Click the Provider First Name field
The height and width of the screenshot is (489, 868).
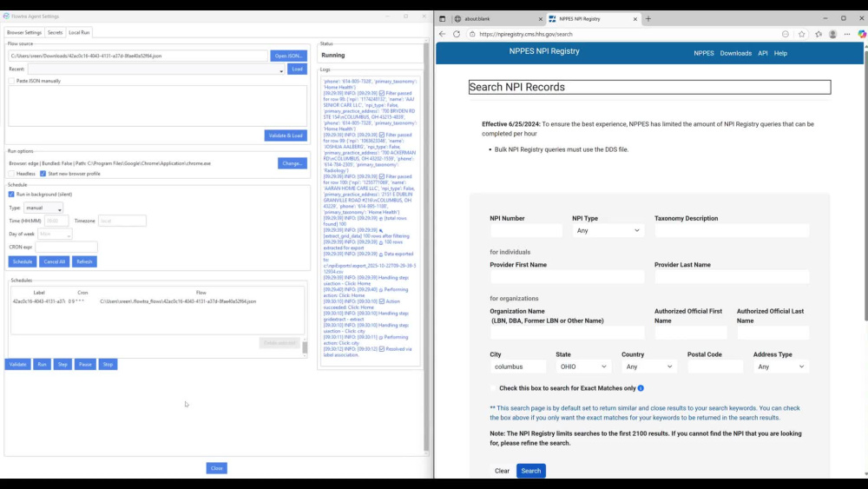click(x=567, y=277)
